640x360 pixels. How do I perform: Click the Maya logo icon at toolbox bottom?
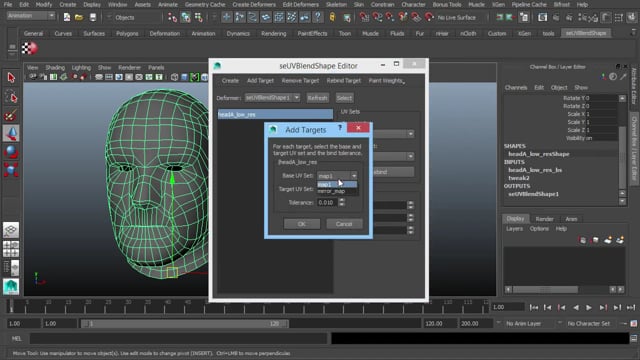tap(11, 286)
